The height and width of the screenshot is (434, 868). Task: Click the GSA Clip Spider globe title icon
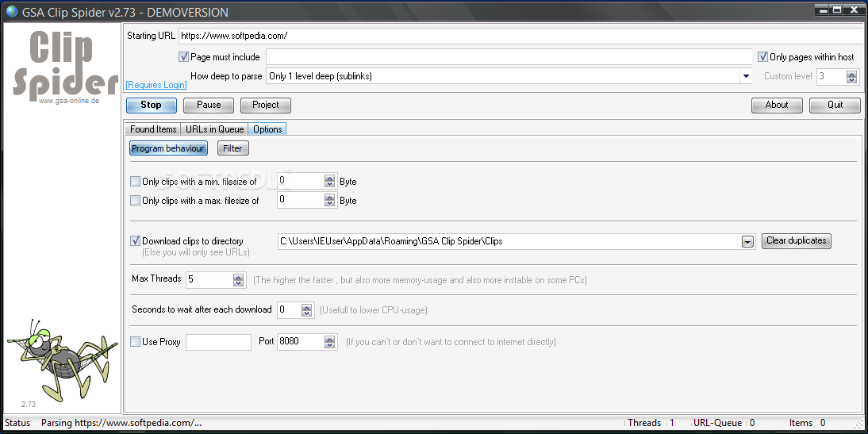point(12,12)
